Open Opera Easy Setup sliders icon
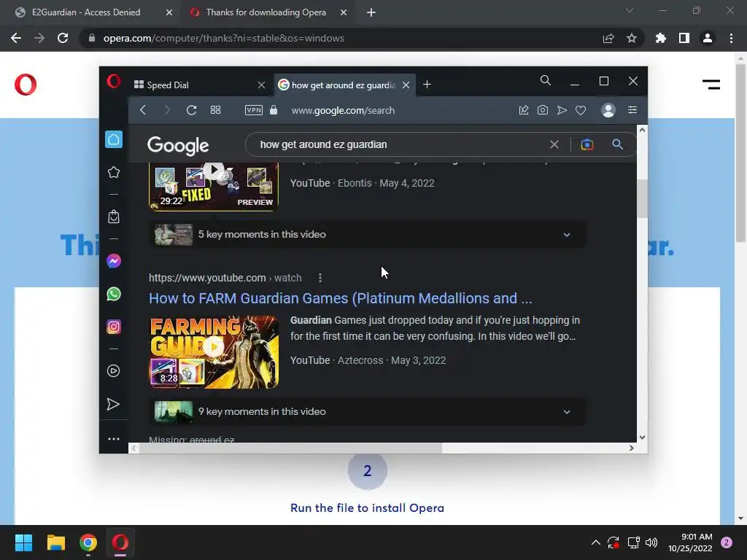The image size is (747, 560). (x=632, y=110)
